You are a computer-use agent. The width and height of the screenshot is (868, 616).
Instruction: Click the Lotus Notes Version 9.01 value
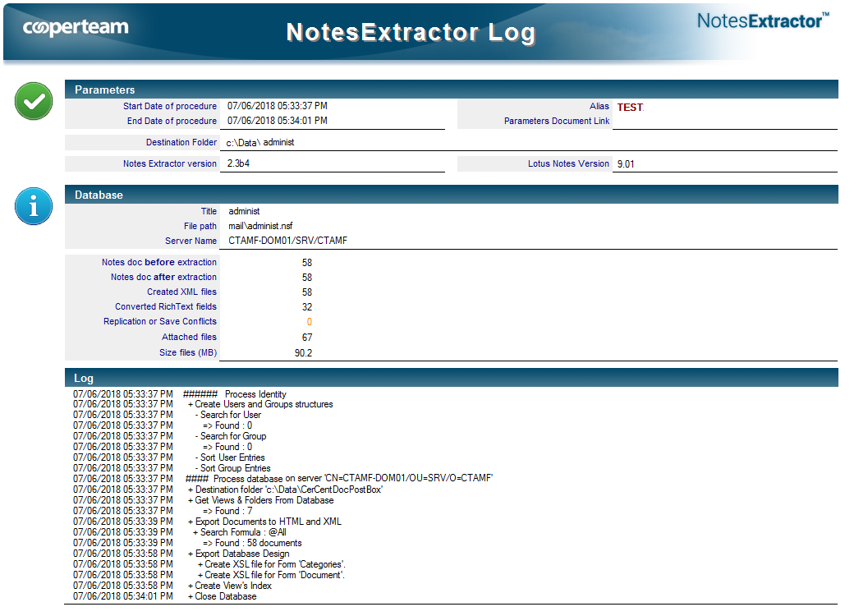pos(626,163)
